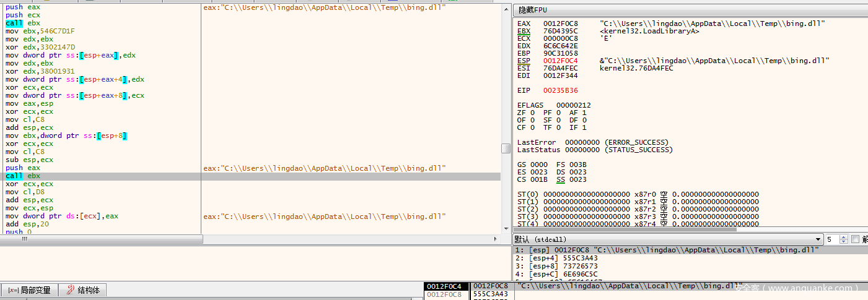Click the CF flag value
Screen dimensions: 868x300
[530, 127]
